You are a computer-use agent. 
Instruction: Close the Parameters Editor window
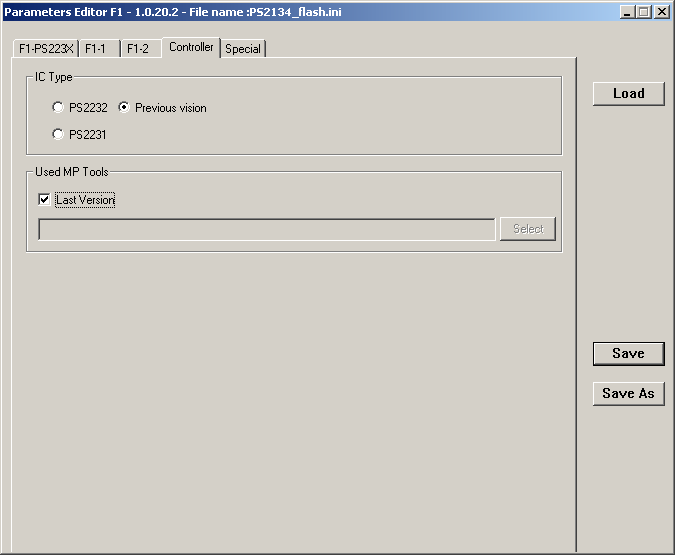pyautogui.click(x=661, y=12)
